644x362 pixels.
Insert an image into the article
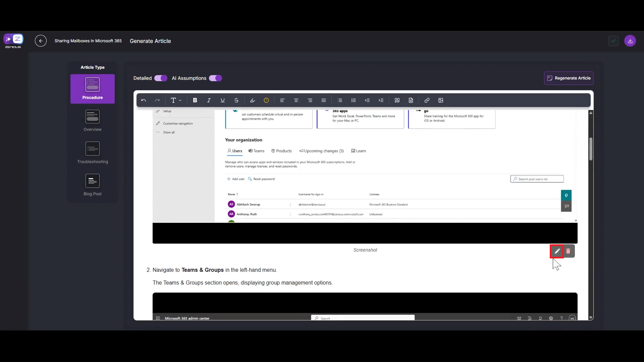(x=441, y=100)
